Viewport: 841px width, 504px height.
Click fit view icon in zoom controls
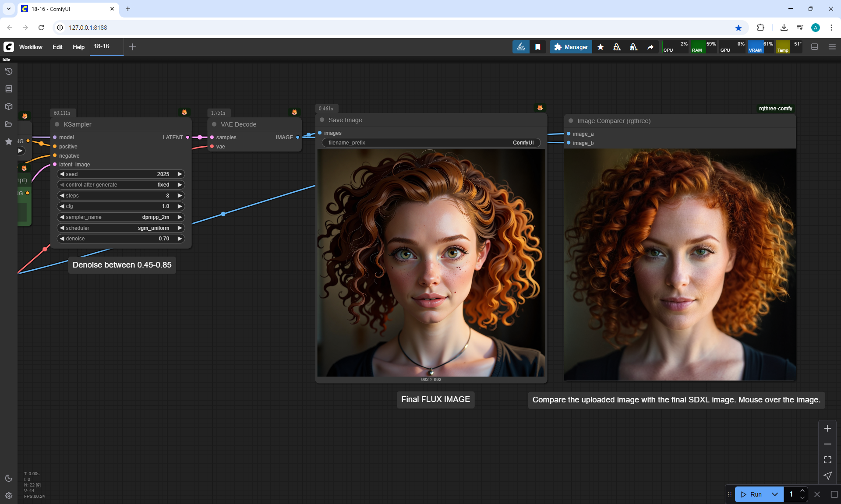pos(827,460)
